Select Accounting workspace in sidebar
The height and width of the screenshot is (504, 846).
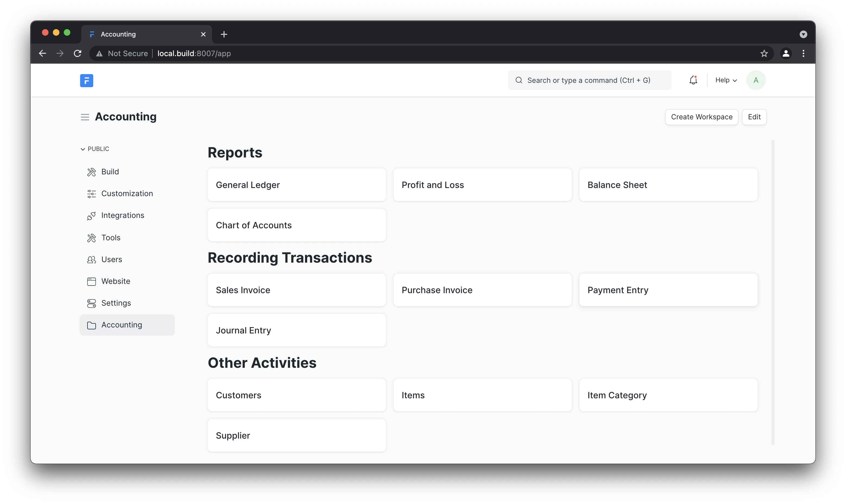[x=127, y=325]
